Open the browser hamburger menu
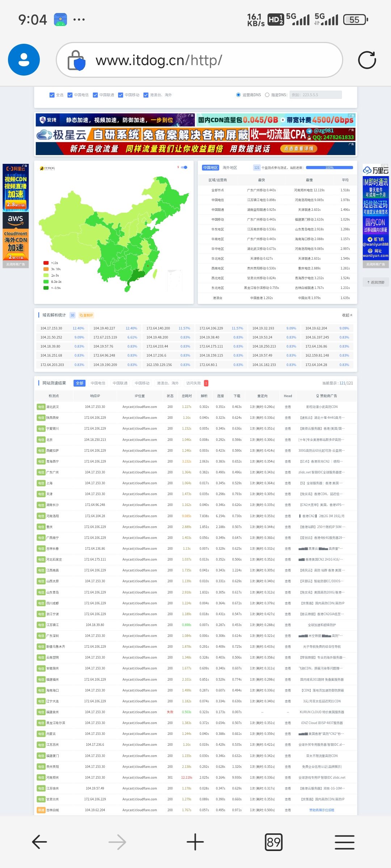 (345, 842)
